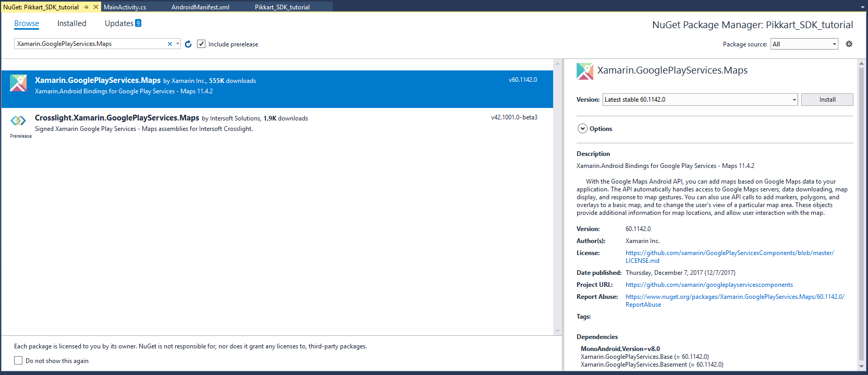Viewport: 868px width, 375px height.
Task: Switch to the Updates tab
Action: click(x=119, y=23)
